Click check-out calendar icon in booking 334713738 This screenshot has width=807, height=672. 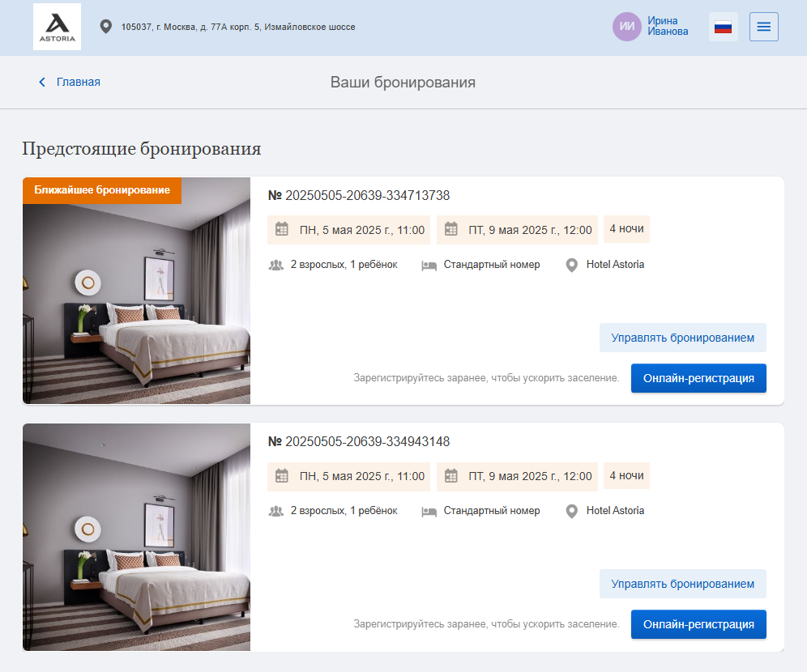pos(450,229)
